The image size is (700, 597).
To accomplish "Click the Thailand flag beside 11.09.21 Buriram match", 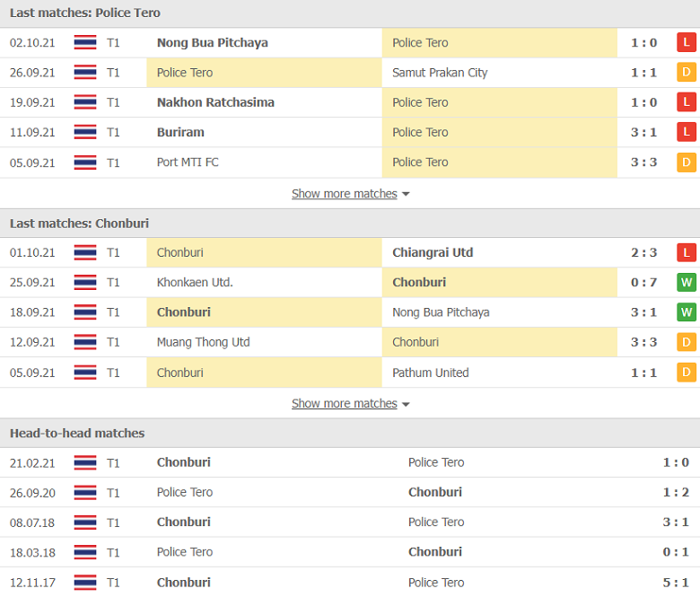I will tap(85, 132).
